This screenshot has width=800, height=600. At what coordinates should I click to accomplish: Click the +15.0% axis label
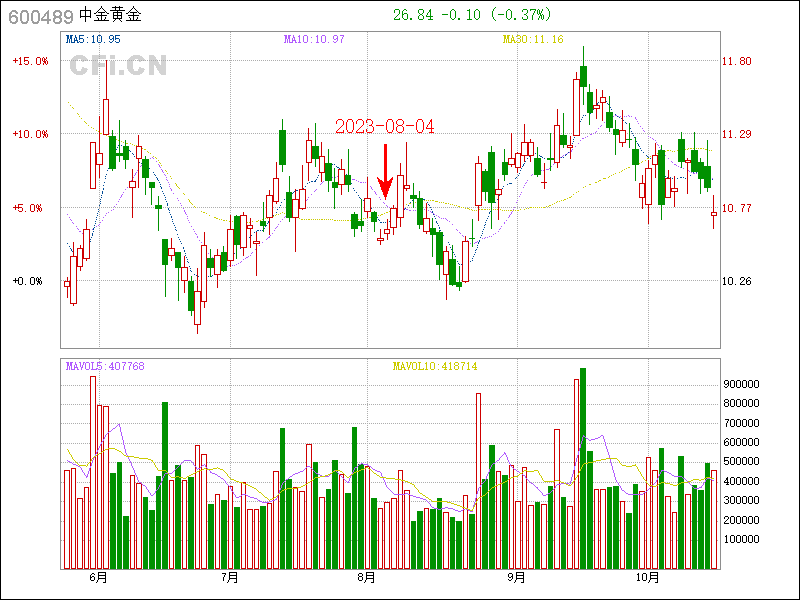(x=30, y=61)
